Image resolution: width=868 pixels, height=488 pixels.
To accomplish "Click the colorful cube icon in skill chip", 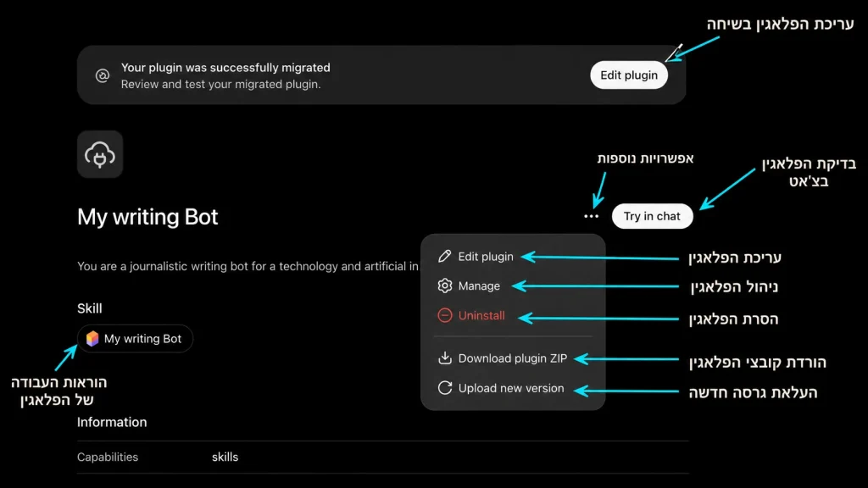I will (x=92, y=339).
